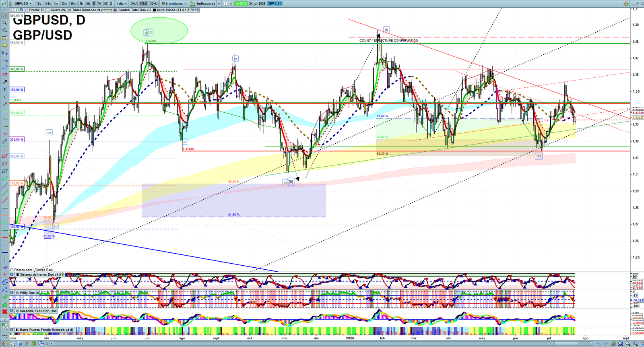Open the price settings list icon
Viewport: 644px width, 347px height.
[43, 10]
